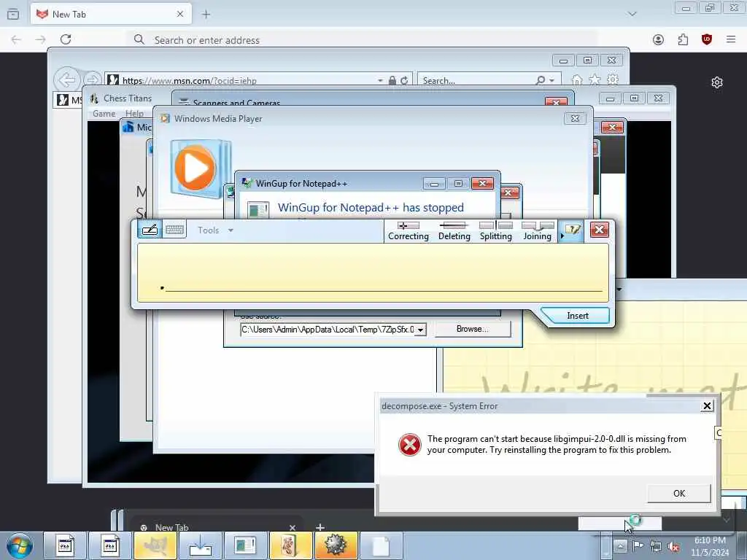
Task: Click the WinGup title bar icon
Action: click(247, 183)
